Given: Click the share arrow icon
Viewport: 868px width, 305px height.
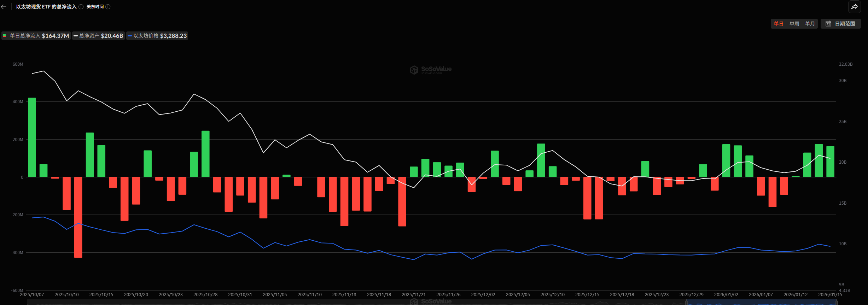Looking at the screenshot, I should pos(854,7).
